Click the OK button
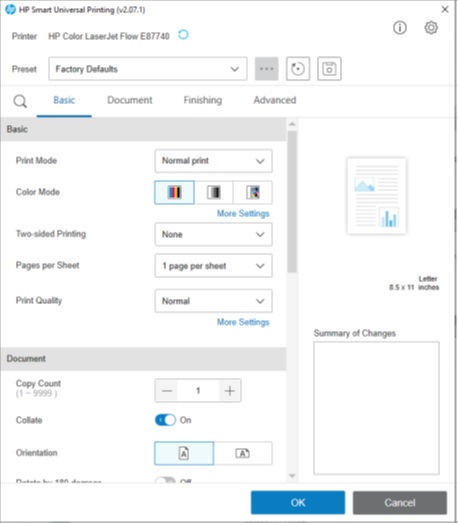 coord(298,502)
